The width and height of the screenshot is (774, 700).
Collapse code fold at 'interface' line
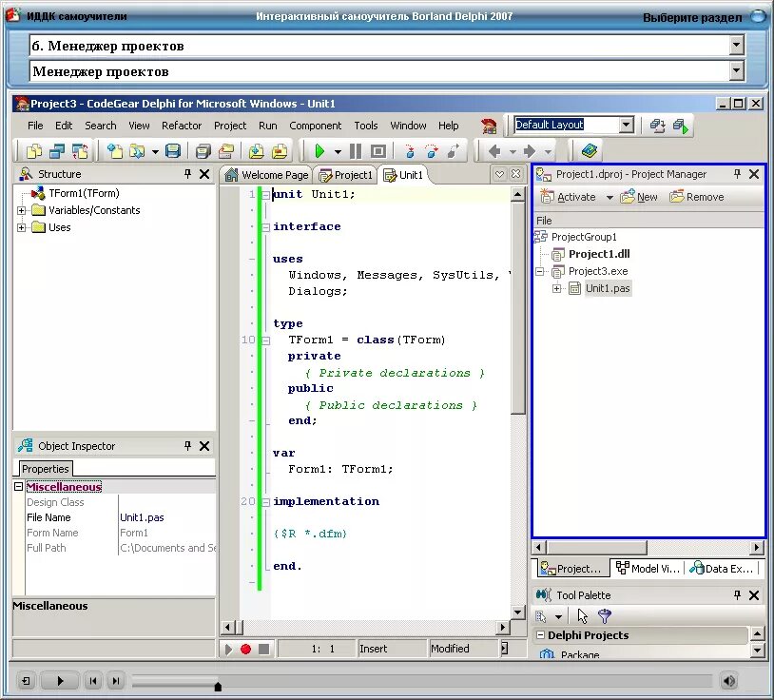tap(265, 227)
